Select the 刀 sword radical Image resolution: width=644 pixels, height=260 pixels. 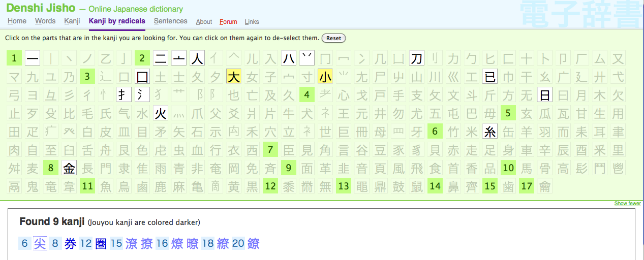point(417,58)
